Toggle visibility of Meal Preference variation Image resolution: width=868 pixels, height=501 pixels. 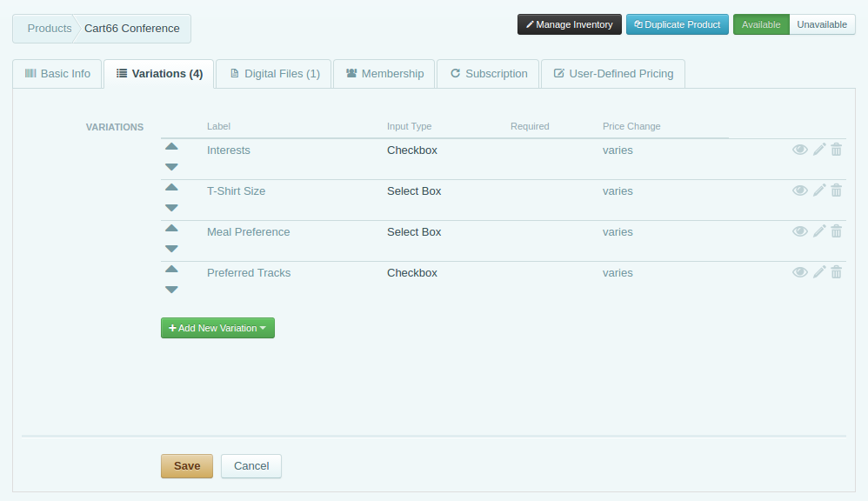pyautogui.click(x=800, y=231)
